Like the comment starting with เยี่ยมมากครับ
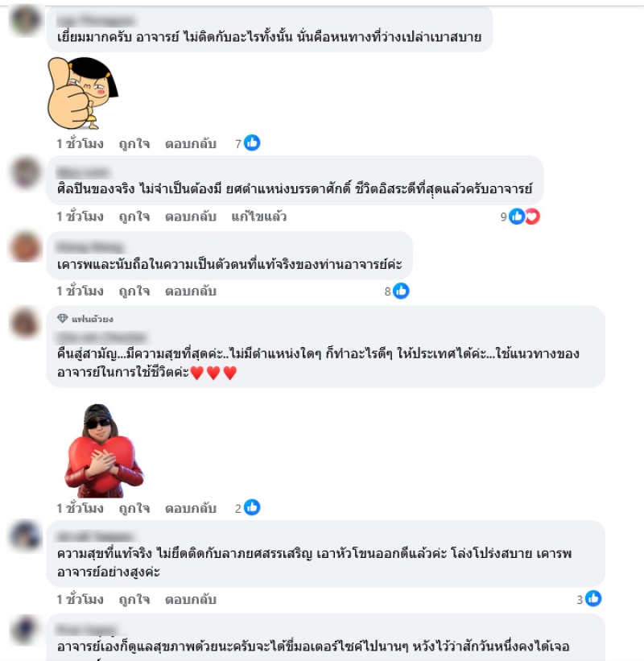The height and width of the screenshot is (661, 644). point(134,144)
